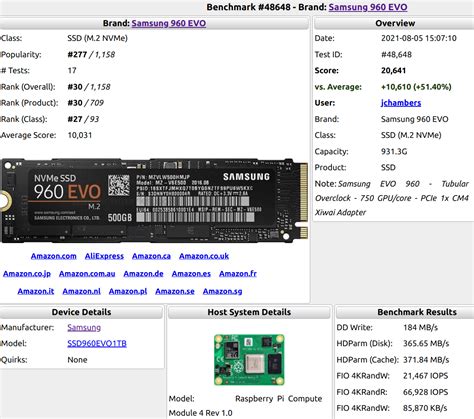
Task: Select the Test ID value #48,648
Action: point(396,54)
